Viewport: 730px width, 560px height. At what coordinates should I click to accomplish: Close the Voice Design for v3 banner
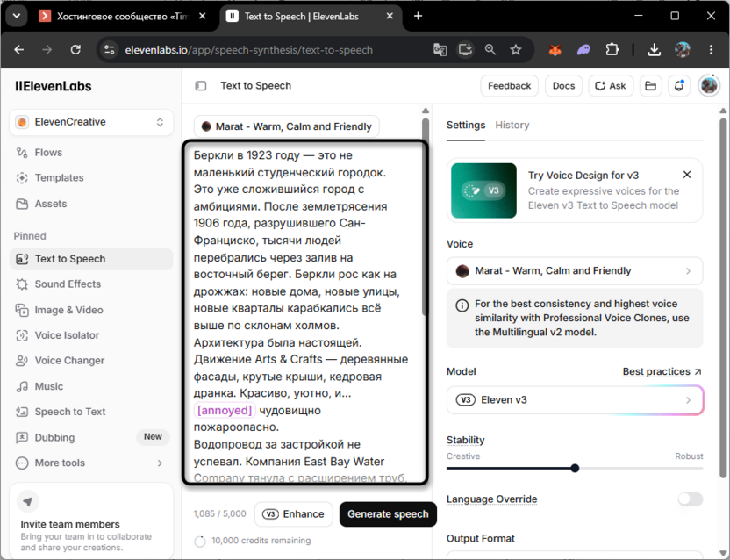[687, 175]
